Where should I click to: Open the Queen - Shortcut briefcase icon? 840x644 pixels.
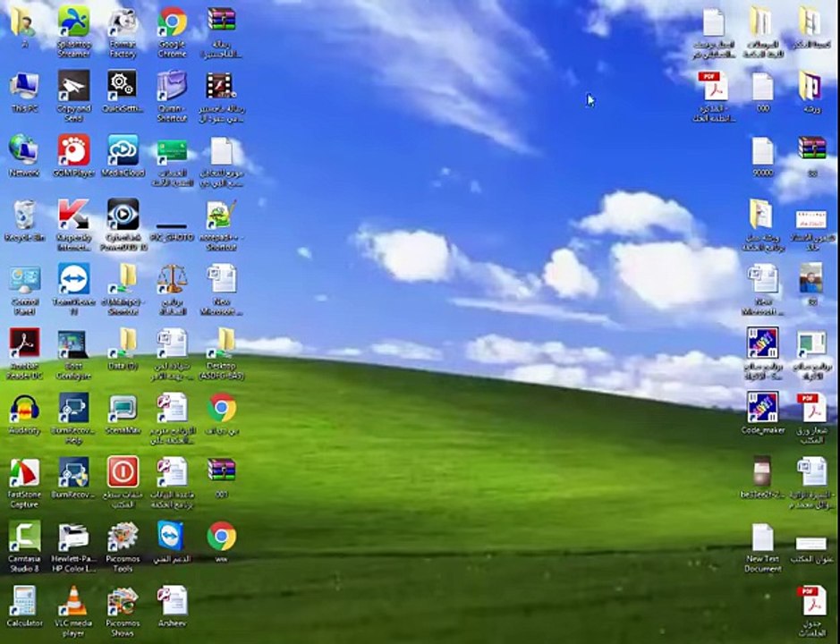point(172,96)
